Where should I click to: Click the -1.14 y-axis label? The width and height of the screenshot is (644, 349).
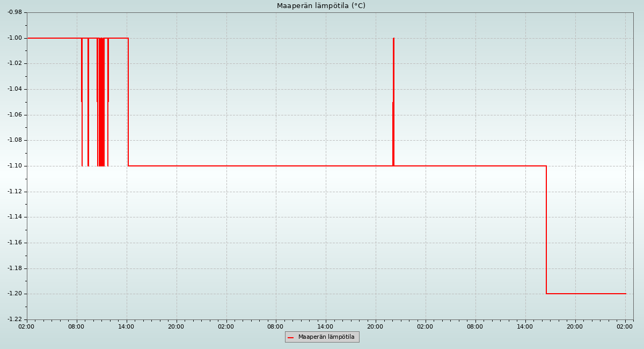pyautogui.click(x=14, y=217)
